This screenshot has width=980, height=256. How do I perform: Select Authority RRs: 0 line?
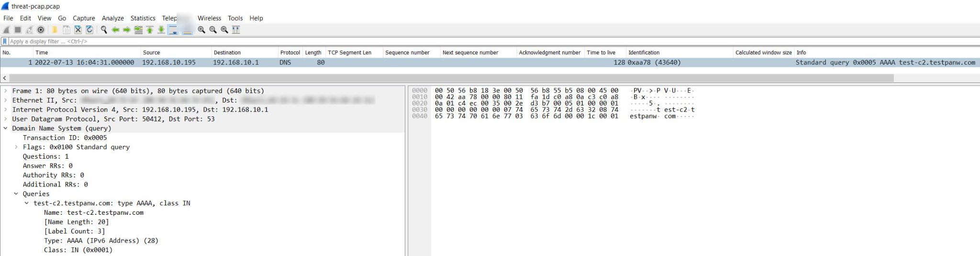(54, 175)
